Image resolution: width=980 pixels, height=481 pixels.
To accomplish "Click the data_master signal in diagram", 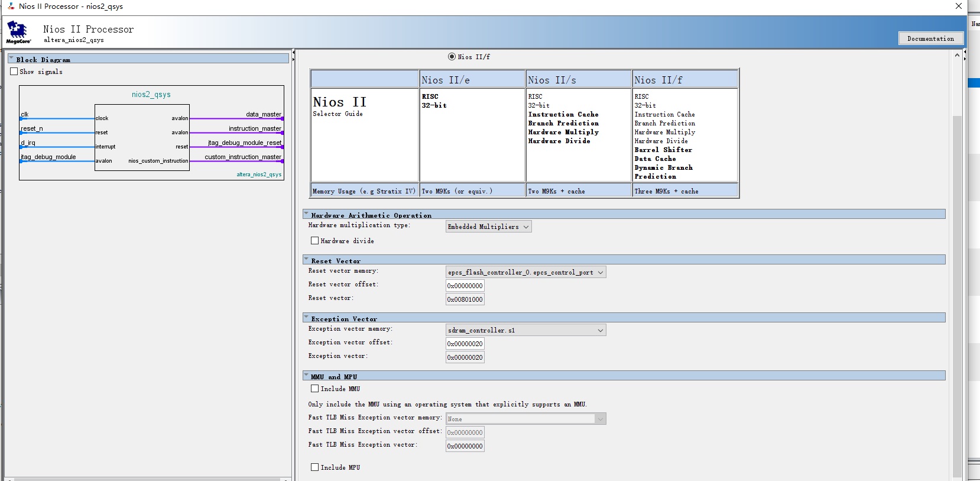I will 264,114.
